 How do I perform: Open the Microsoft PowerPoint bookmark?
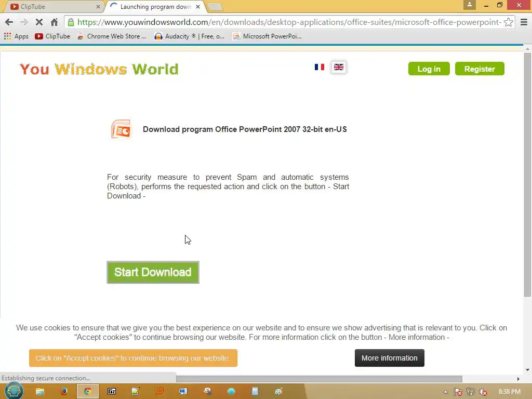(267, 36)
